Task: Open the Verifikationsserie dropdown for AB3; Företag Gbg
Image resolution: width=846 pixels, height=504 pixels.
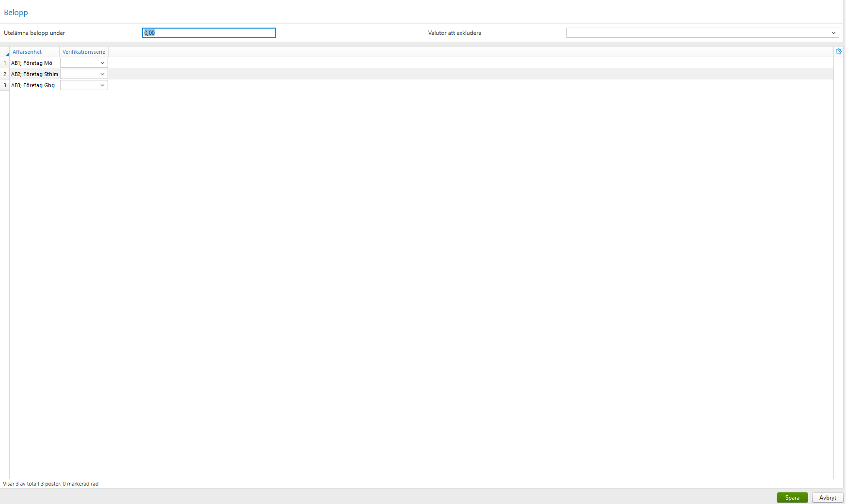Action: coord(103,85)
